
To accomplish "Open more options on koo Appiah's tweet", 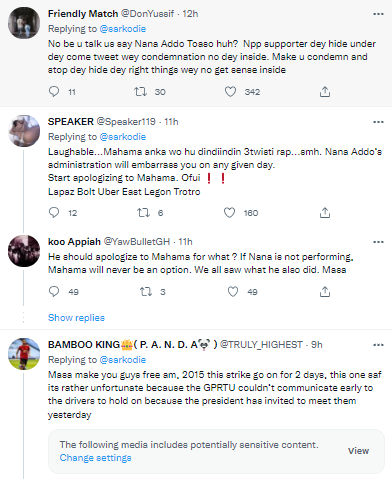I will click(x=378, y=242).
